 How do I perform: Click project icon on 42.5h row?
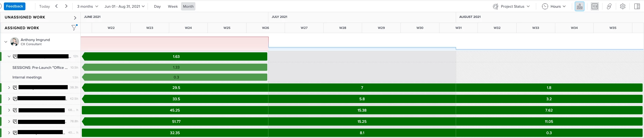pyautogui.click(x=15, y=99)
